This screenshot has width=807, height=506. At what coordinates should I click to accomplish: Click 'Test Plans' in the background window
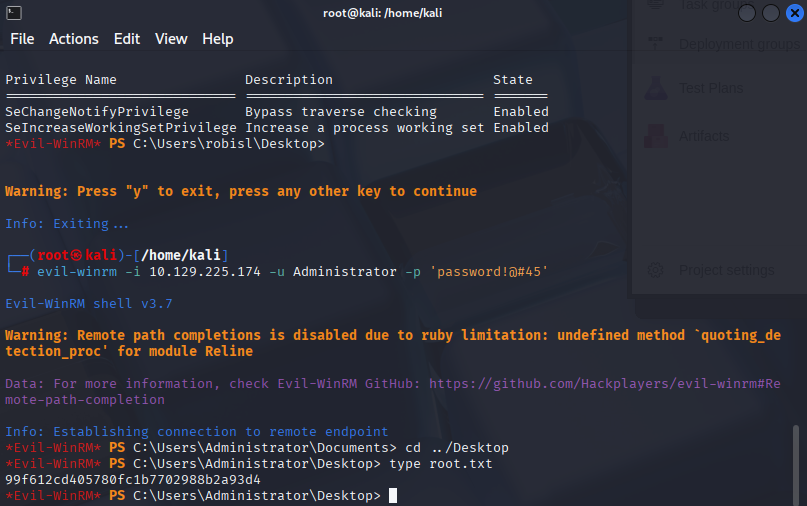pos(711,88)
